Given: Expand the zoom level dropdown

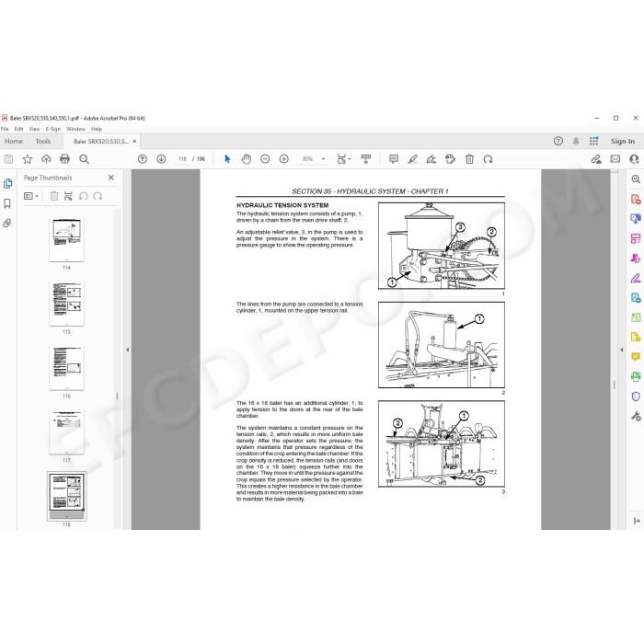Looking at the screenshot, I should pos(323,159).
